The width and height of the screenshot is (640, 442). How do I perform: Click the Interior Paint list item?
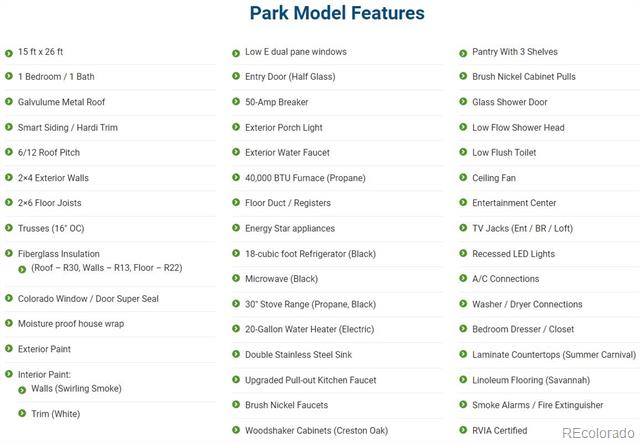44,374
